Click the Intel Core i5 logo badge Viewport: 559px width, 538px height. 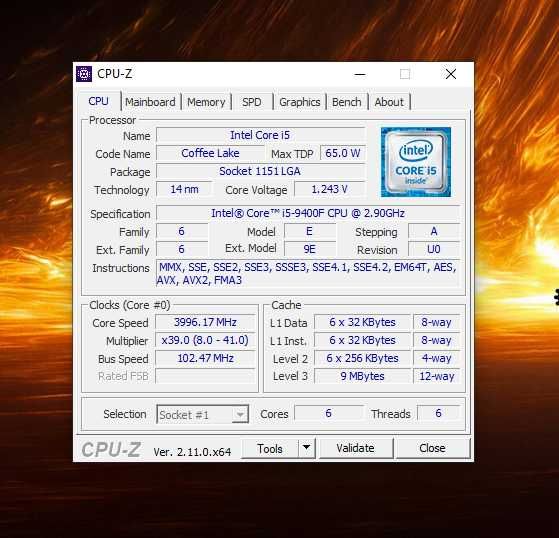click(x=416, y=162)
